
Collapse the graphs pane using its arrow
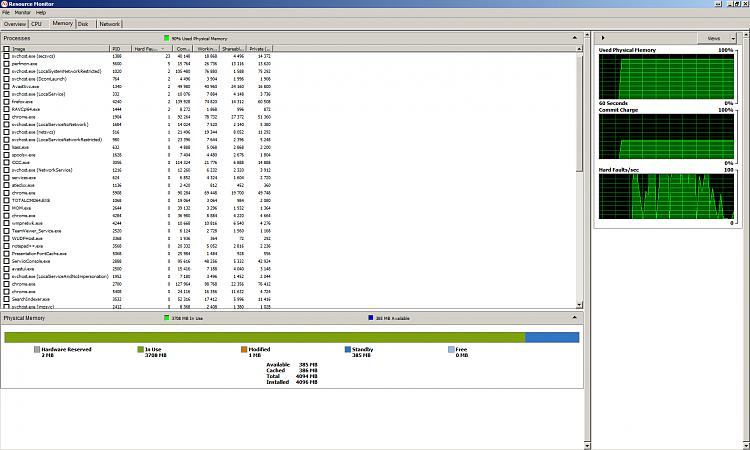[603, 38]
